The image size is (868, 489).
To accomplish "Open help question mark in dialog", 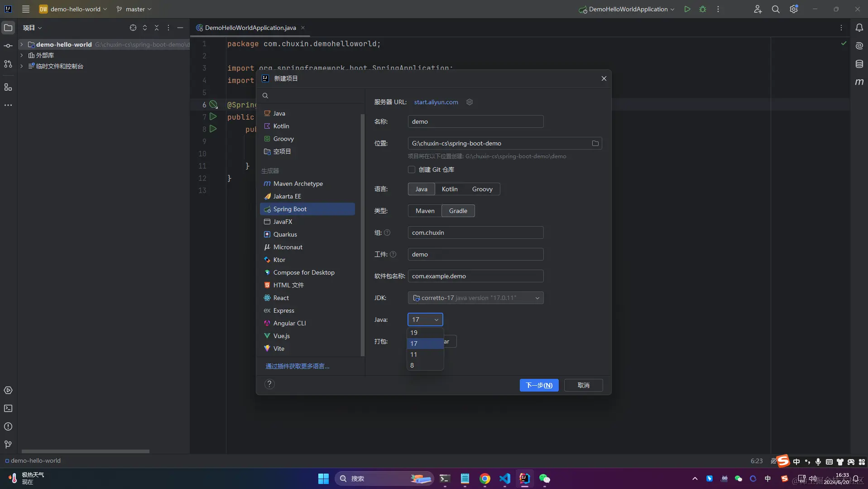I will point(269,384).
